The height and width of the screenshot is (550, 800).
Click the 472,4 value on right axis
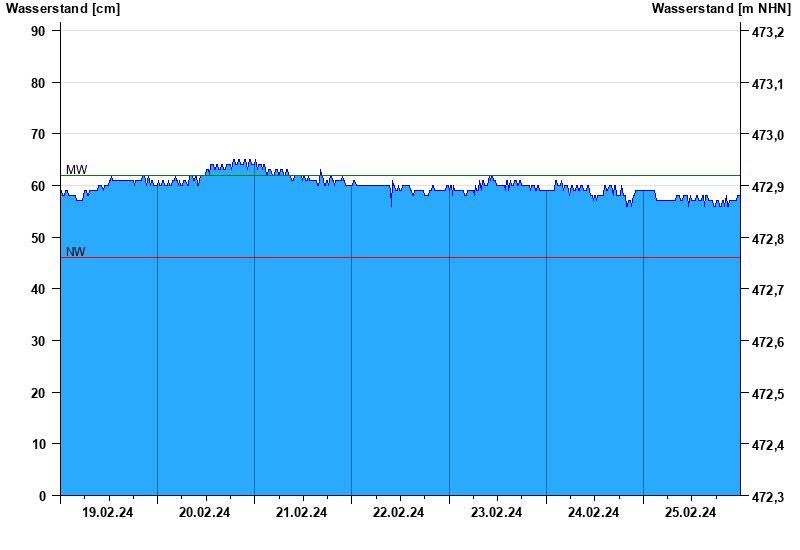768,445
